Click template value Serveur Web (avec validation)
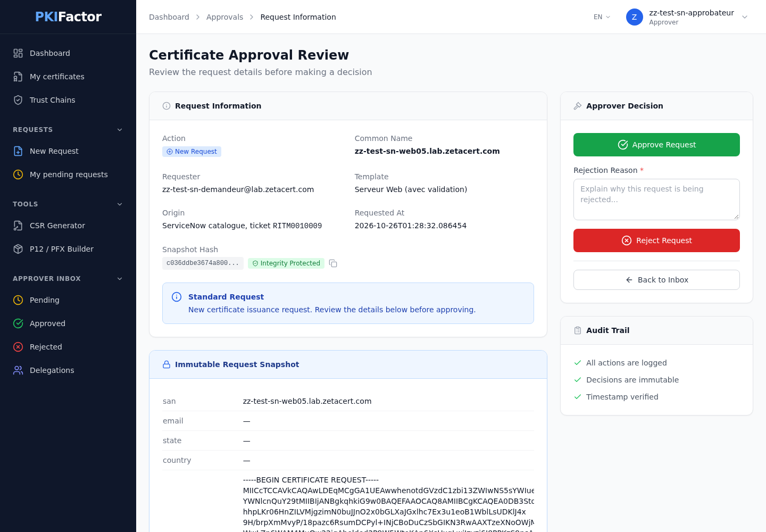 411,189
